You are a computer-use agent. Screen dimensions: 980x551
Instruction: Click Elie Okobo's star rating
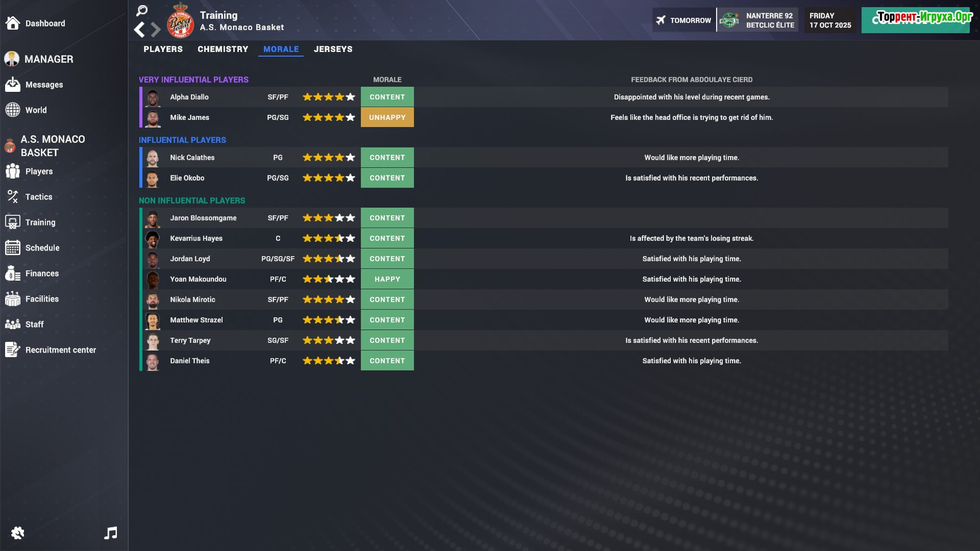pos(328,178)
